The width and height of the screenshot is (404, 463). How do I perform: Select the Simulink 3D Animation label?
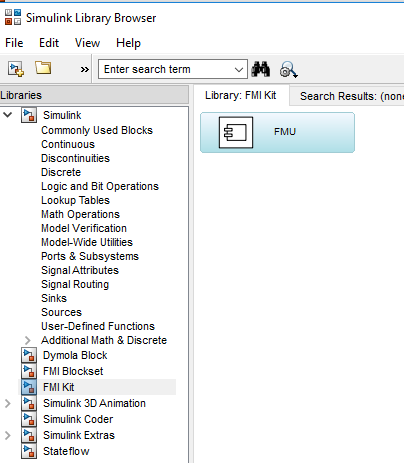(x=94, y=403)
